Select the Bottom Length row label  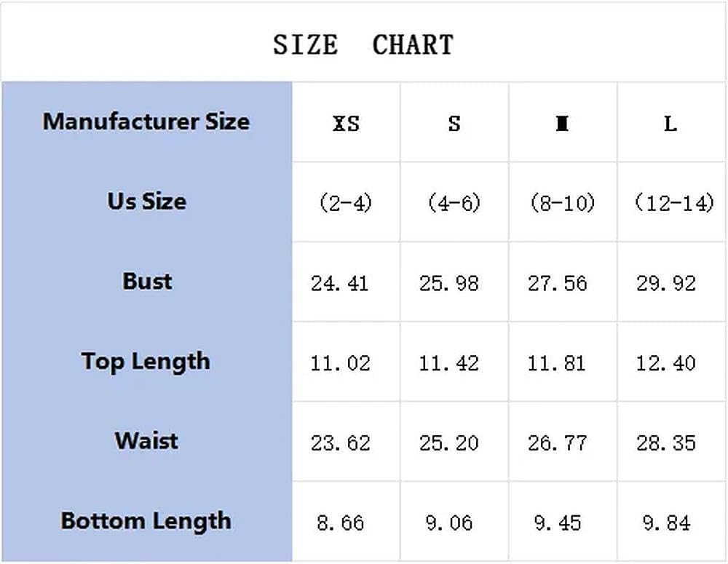pyautogui.click(x=146, y=521)
